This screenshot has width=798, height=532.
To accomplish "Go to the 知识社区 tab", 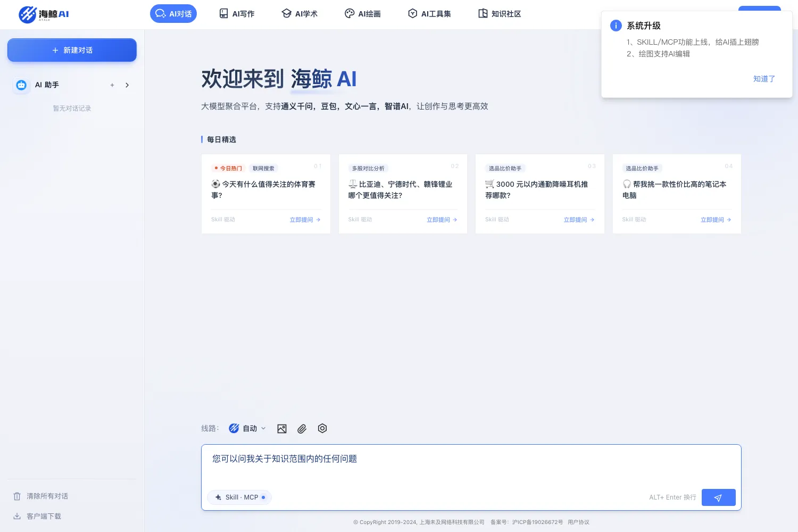I will [x=500, y=14].
